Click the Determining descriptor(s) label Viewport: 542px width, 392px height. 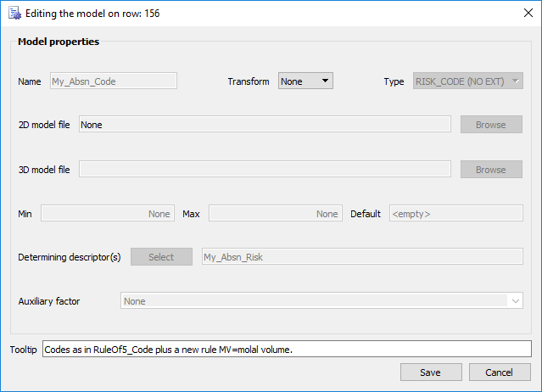tap(70, 257)
